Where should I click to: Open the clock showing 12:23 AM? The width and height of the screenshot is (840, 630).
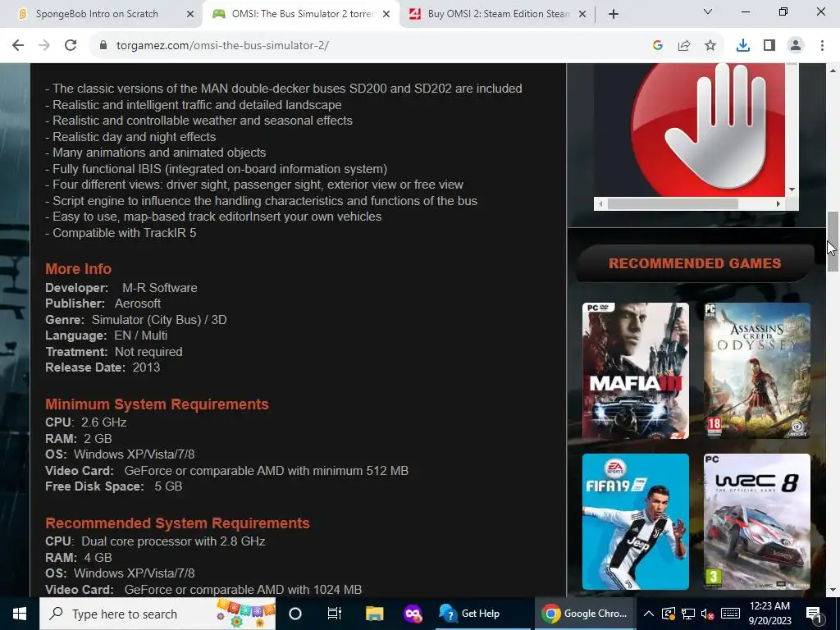[x=769, y=614]
